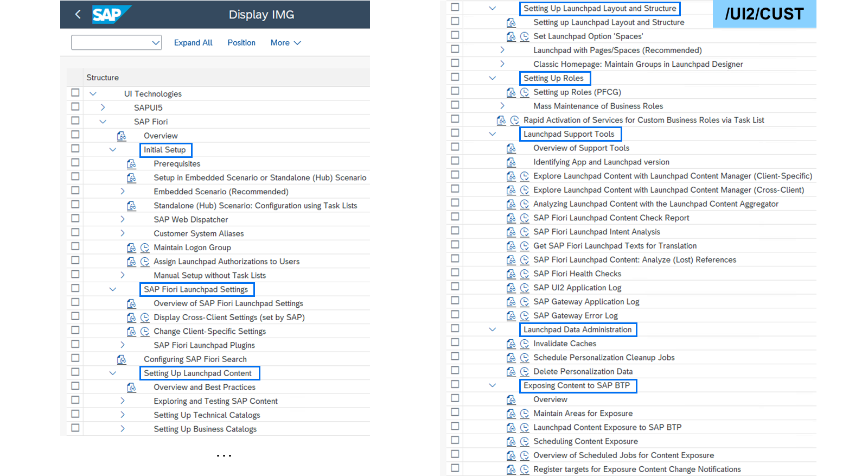Open the SAP logo in the header
This screenshot has width=868, height=476.
(x=111, y=15)
